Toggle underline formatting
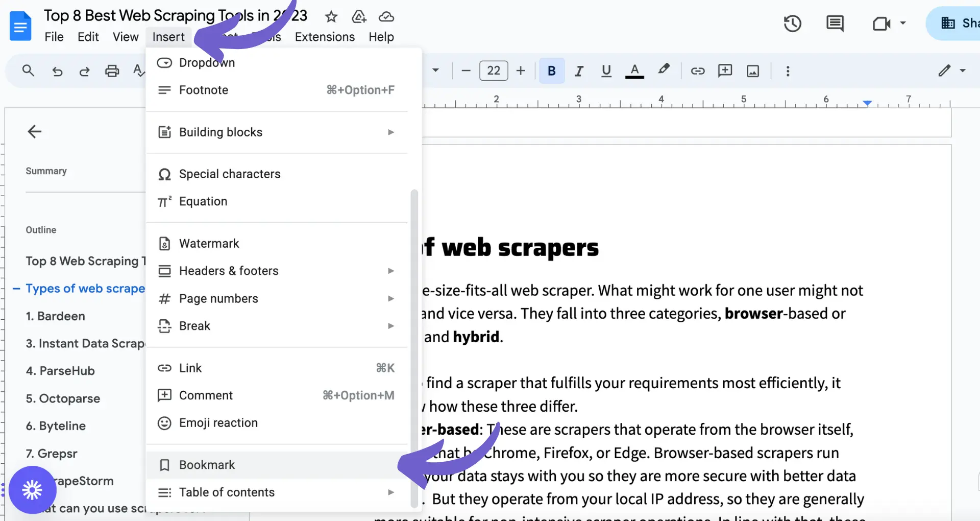Viewport: 980px width, 521px height. click(x=606, y=70)
